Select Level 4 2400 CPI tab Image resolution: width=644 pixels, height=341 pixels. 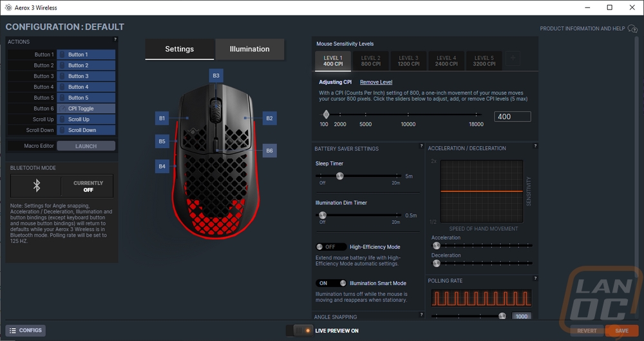click(446, 61)
